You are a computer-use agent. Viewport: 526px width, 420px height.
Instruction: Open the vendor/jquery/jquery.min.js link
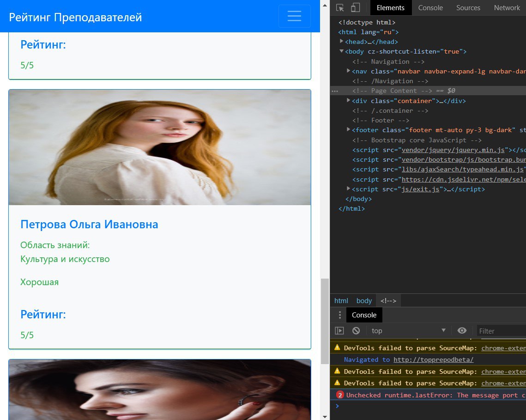[453, 150]
